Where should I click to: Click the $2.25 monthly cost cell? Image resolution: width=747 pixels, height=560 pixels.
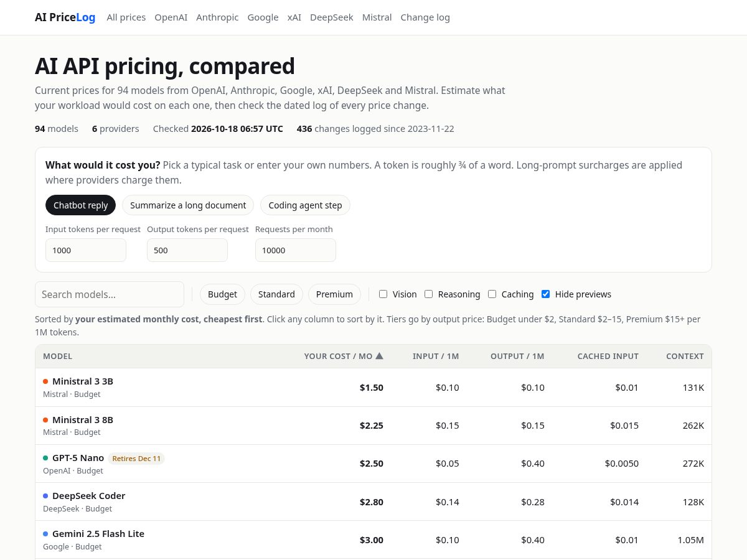click(x=372, y=426)
